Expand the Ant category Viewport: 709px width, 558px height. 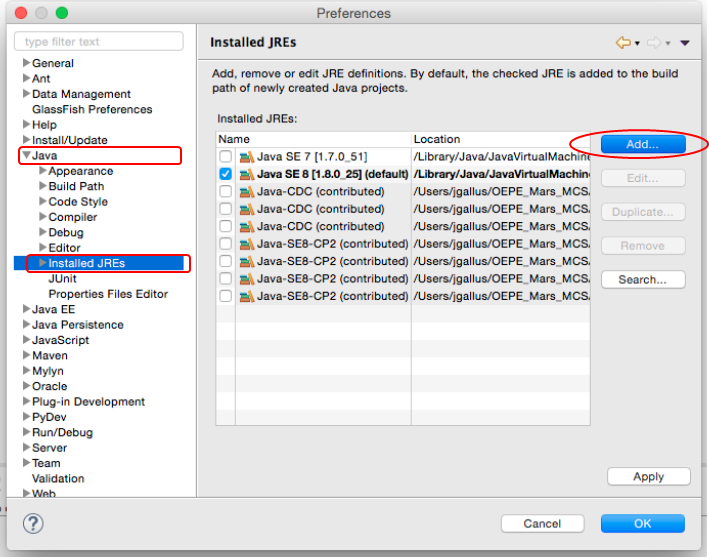(26, 78)
